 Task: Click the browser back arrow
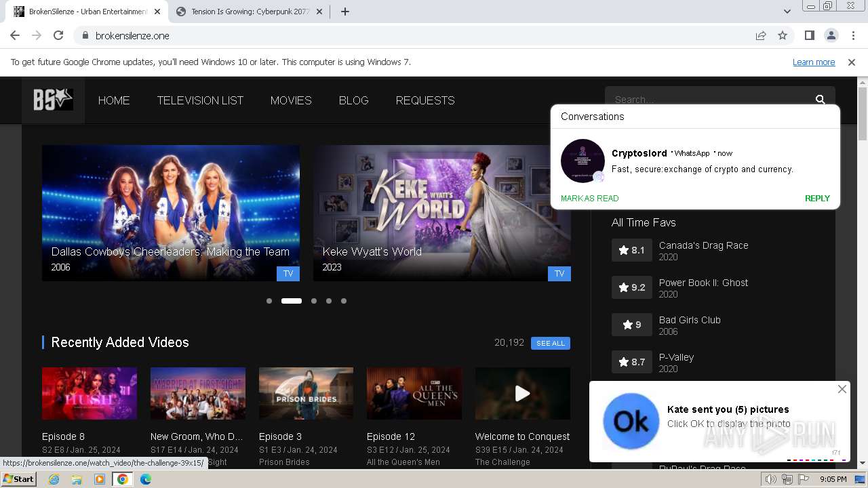click(15, 35)
